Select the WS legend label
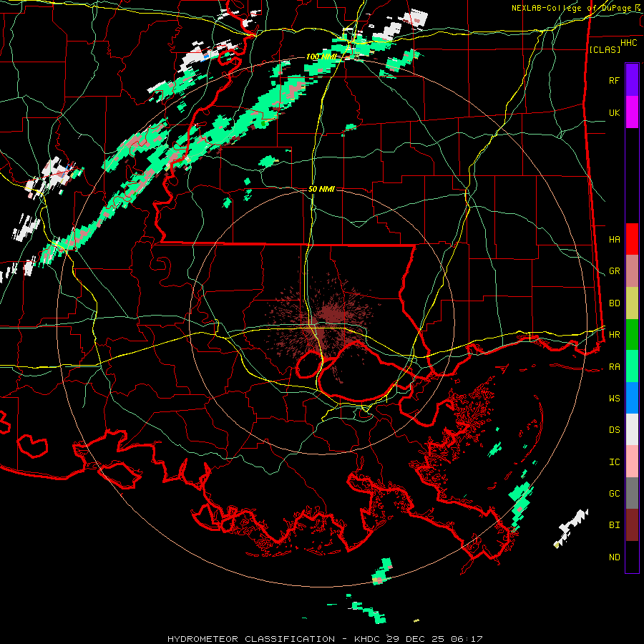This screenshot has height=644, width=644. click(614, 399)
